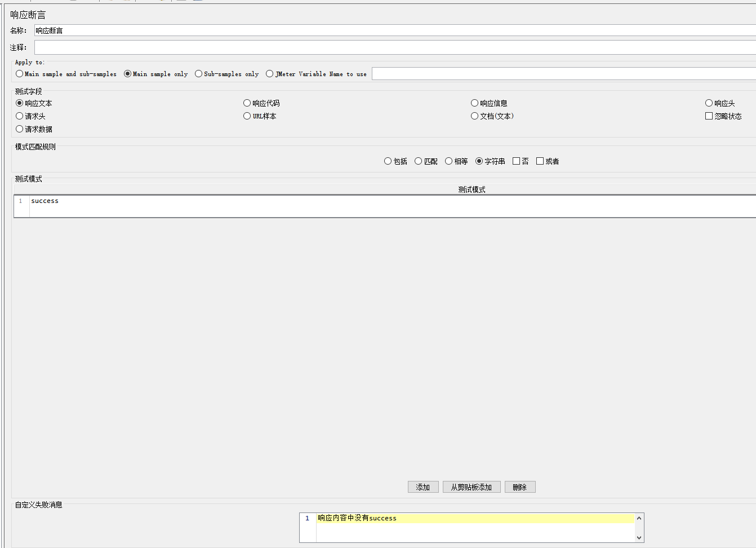The height and width of the screenshot is (548, 756).
Task: Choose 响应信息 as the test field
Action: 475,103
